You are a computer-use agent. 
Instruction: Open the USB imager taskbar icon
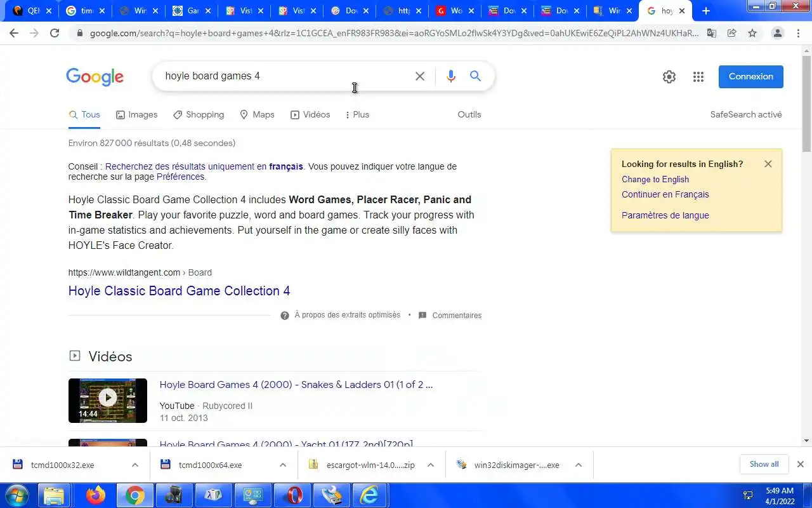pos(331,495)
